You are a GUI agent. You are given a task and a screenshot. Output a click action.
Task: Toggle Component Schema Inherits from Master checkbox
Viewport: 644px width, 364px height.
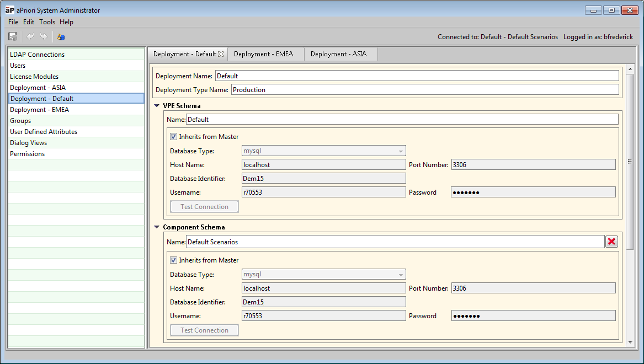click(174, 260)
